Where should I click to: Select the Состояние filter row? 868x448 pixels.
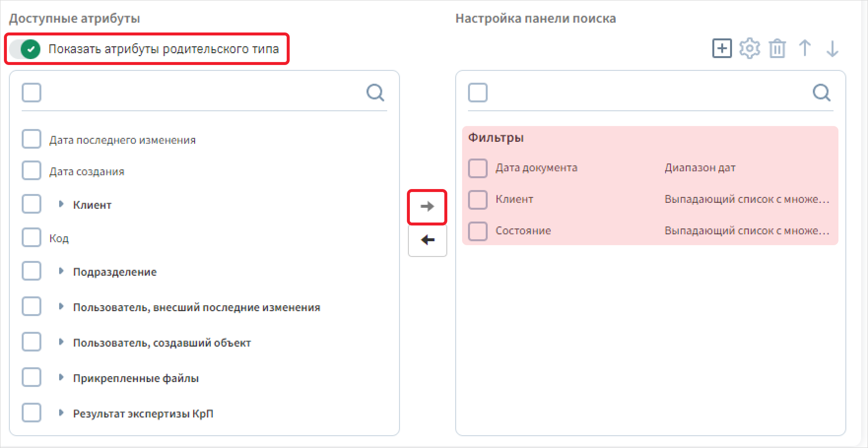pyautogui.click(x=650, y=230)
